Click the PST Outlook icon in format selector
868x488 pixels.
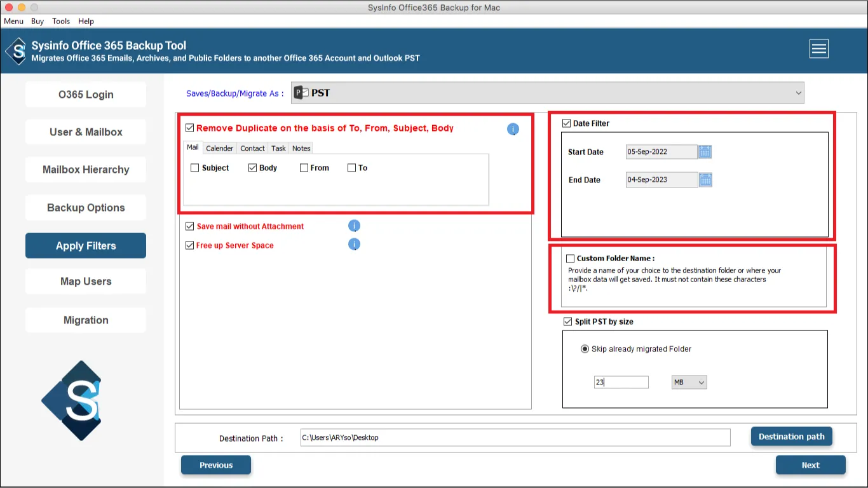[301, 93]
